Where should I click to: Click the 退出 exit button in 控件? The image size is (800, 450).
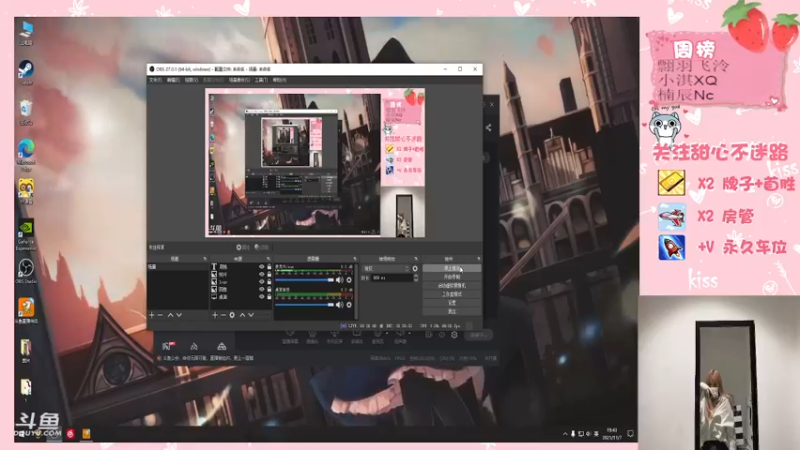tap(452, 311)
